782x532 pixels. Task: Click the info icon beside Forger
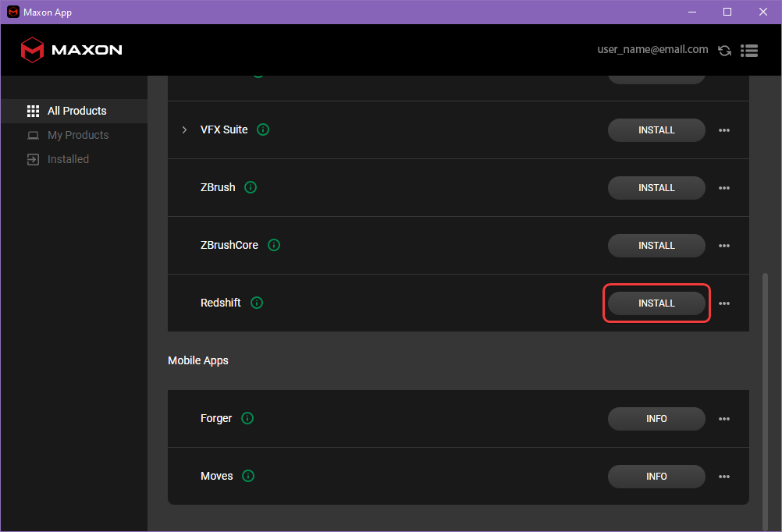pos(247,418)
